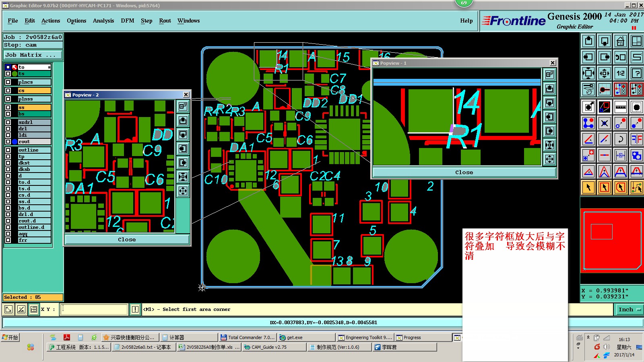Click the Windows Start button
Viewport: 644px width, 362px height.
(10, 337)
